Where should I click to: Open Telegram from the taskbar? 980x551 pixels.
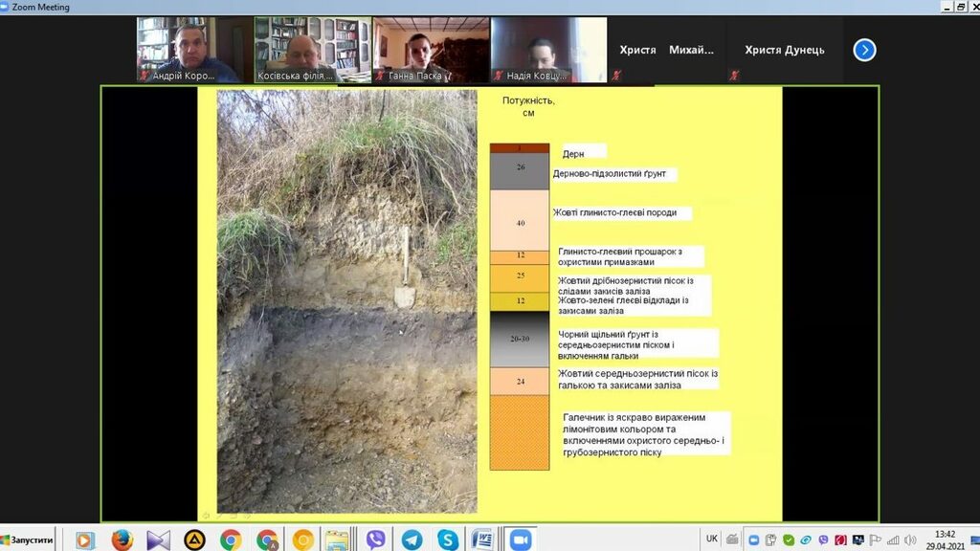click(412, 540)
